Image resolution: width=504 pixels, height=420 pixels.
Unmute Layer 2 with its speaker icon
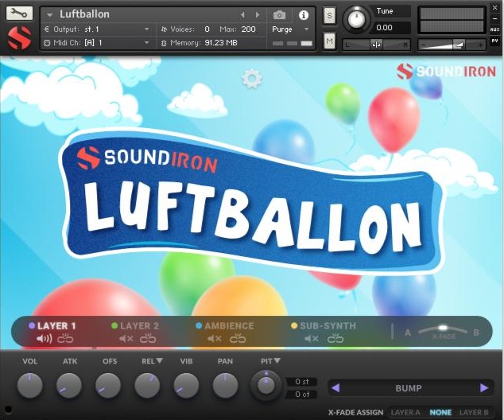pyautogui.click(x=126, y=339)
